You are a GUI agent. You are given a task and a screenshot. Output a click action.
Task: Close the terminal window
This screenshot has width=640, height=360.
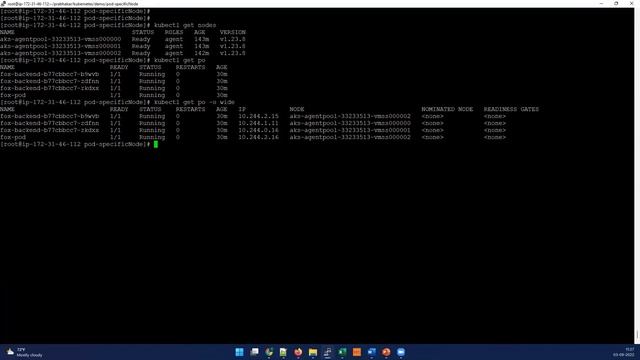click(x=631, y=4)
